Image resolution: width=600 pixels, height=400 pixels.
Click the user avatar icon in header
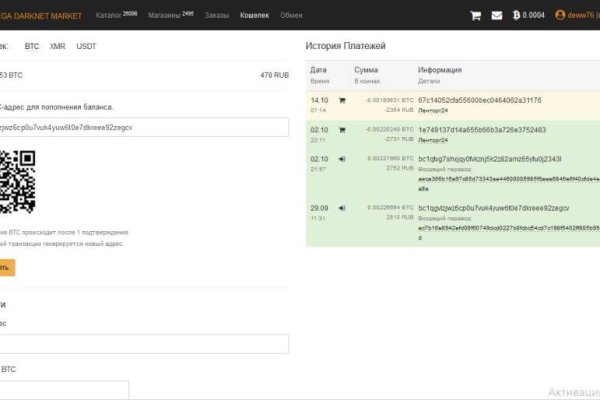pos(560,16)
